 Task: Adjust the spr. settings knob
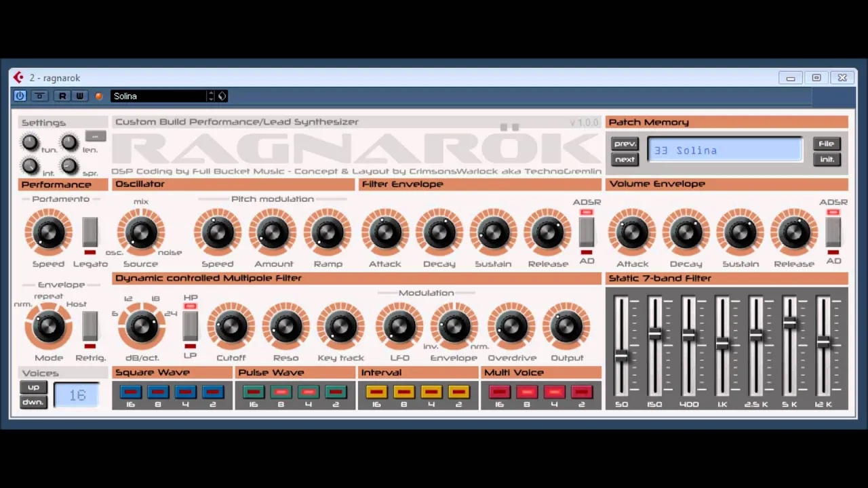(x=69, y=165)
